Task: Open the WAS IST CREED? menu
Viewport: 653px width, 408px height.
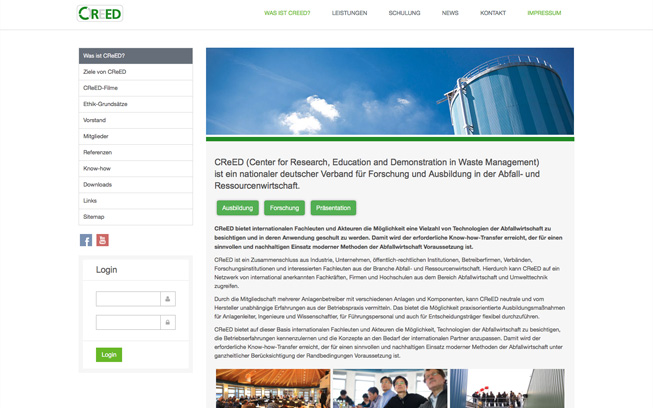Action: coord(287,13)
